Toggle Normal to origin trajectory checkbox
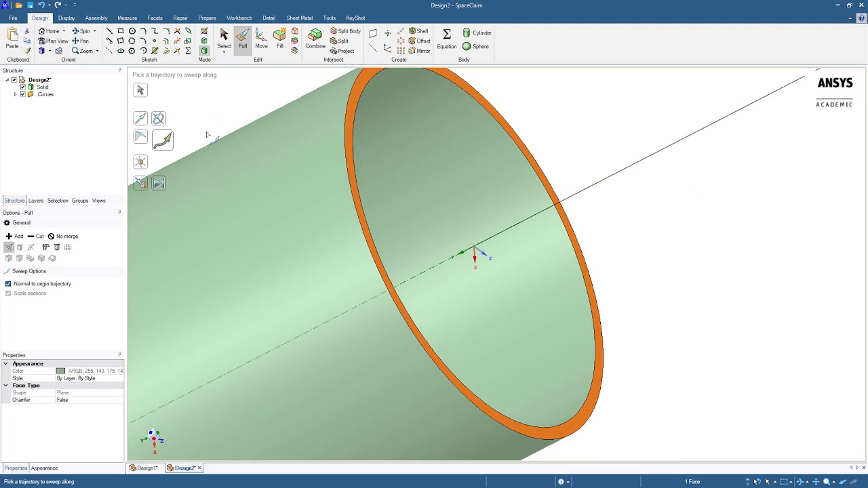The height and width of the screenshot is (488, 868). pos(8,284)
